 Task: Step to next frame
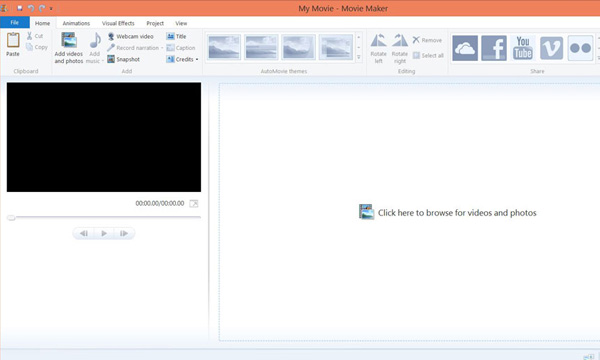coord(124,233)
